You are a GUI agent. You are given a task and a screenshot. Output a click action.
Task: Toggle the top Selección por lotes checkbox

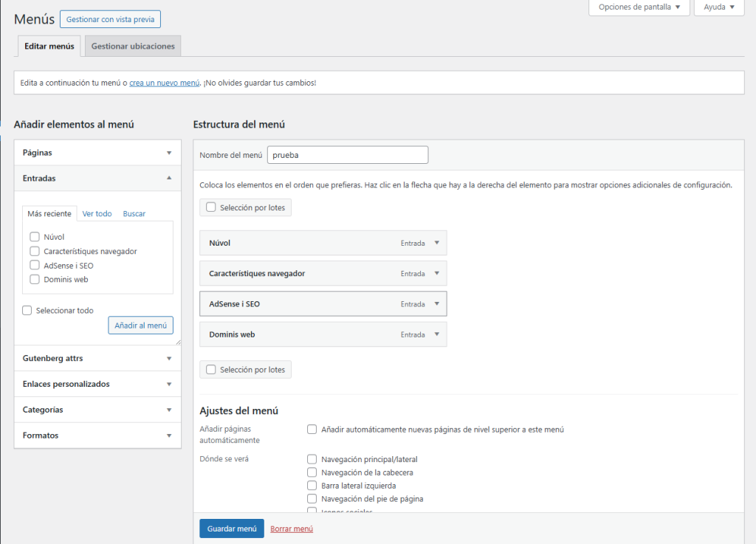pos(211,207)
